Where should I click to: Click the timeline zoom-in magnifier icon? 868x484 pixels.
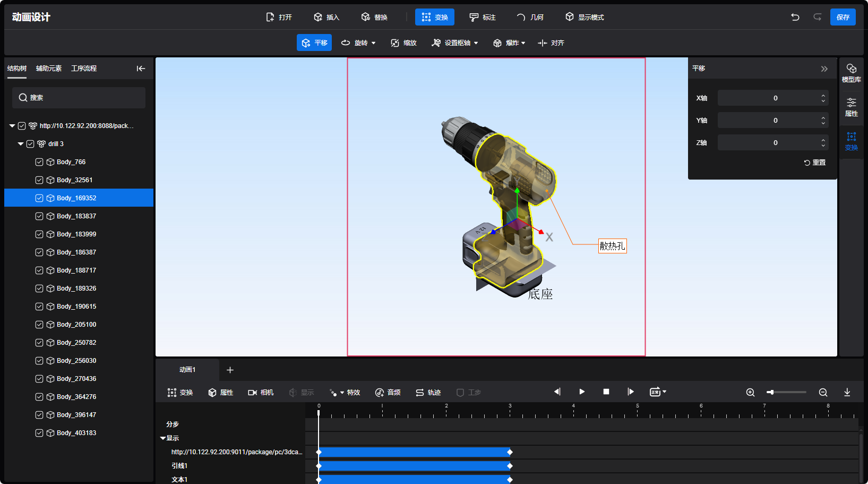[750, 393]
